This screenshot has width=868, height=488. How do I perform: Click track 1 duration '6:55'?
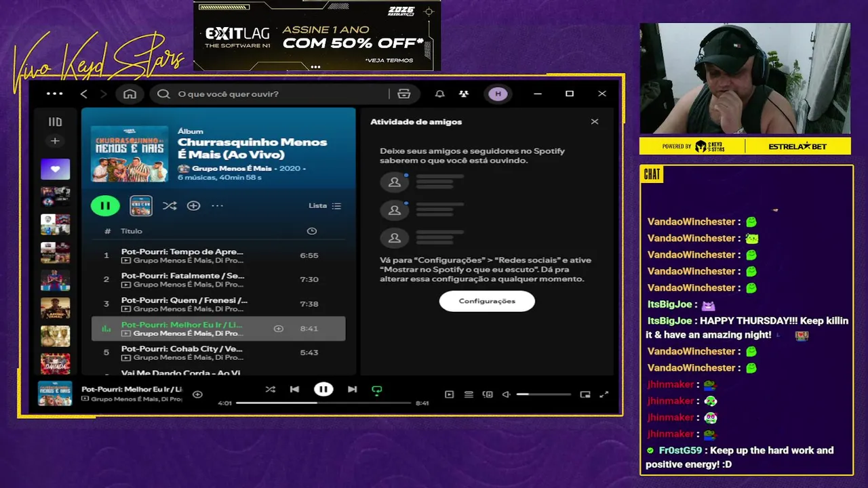click(x=309, y=256)
